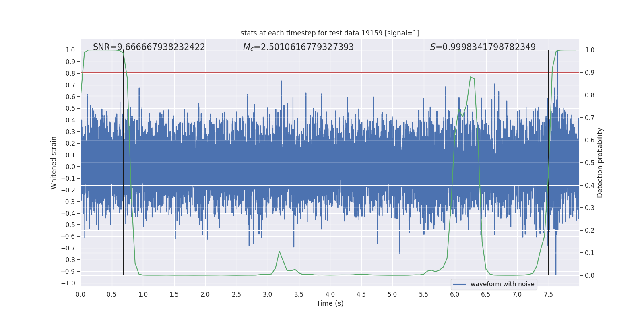Click the 'Detection probability' right axis label

(600, 163)
